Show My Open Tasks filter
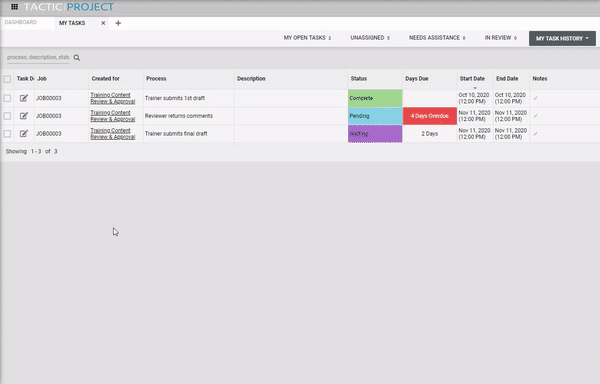 click(x=307, y=37)
